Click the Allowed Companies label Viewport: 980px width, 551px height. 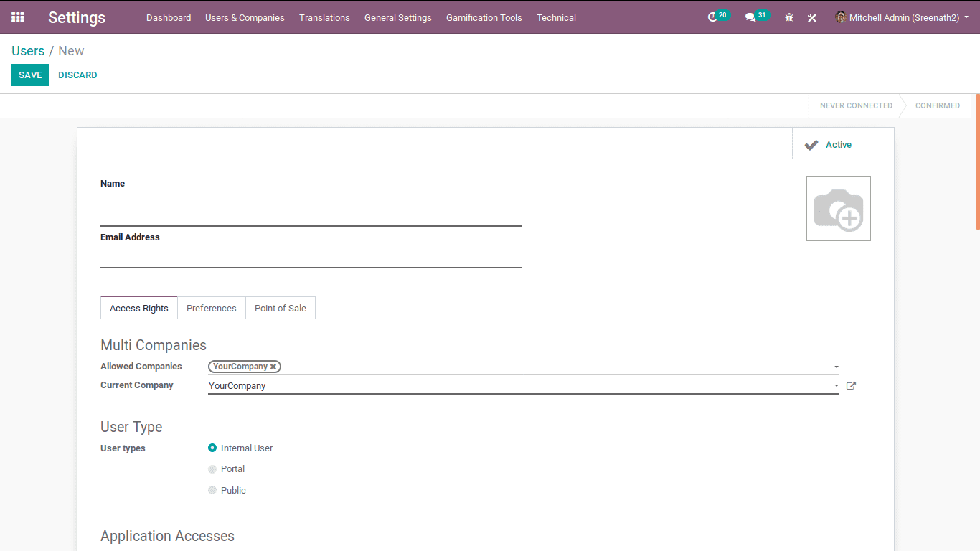point(141,367)
